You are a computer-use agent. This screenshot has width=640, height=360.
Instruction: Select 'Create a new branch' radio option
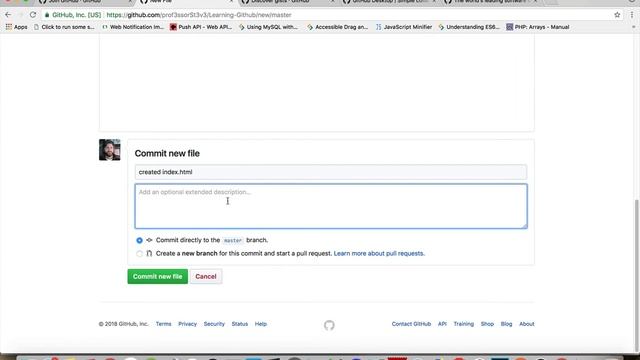140,254
